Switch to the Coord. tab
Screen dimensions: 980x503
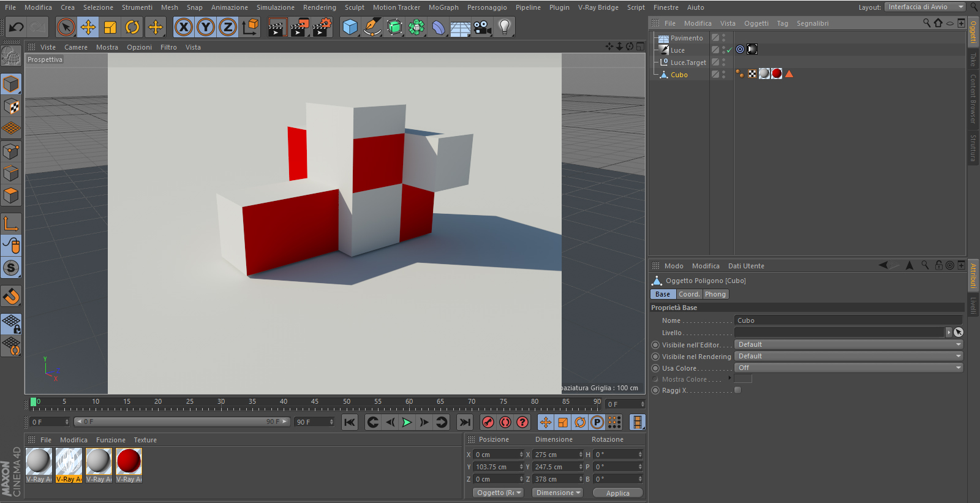(x=689, y=294)
